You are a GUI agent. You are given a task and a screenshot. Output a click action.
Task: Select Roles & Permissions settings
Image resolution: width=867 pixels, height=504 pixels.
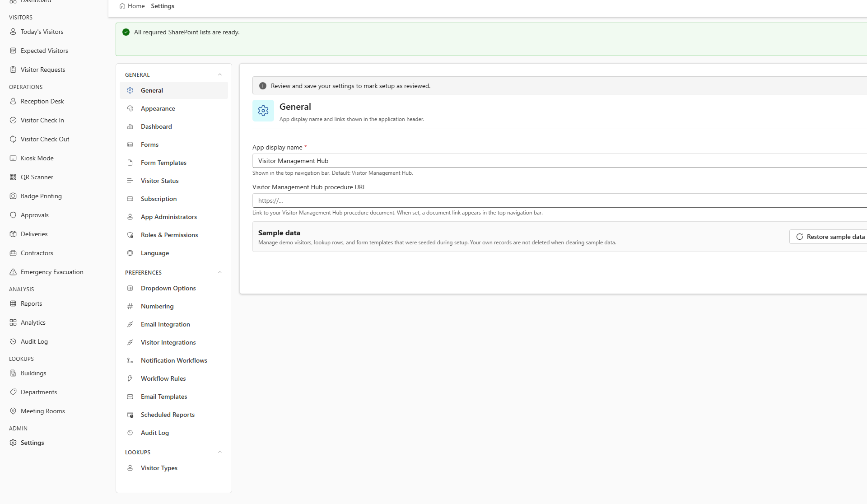point(174,235)
